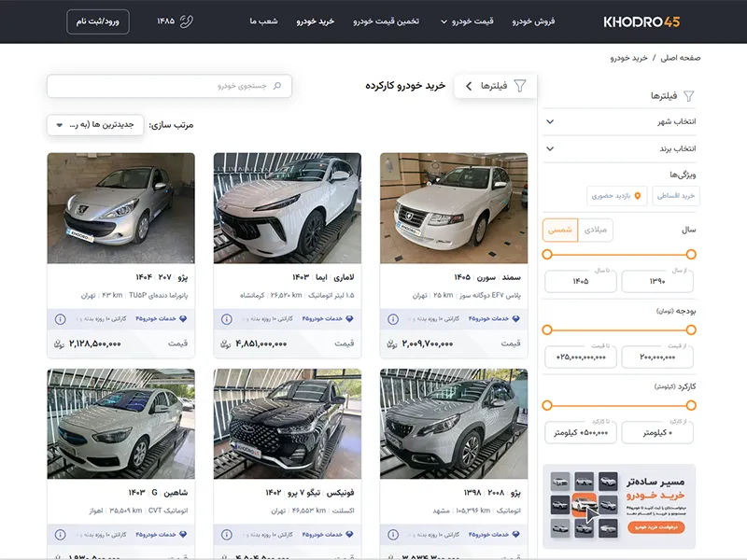Screen dimensions: 747x560
Task: Click the toman currency icon on لاماری price
Action: pyautogui.click(x=225, y=343)
